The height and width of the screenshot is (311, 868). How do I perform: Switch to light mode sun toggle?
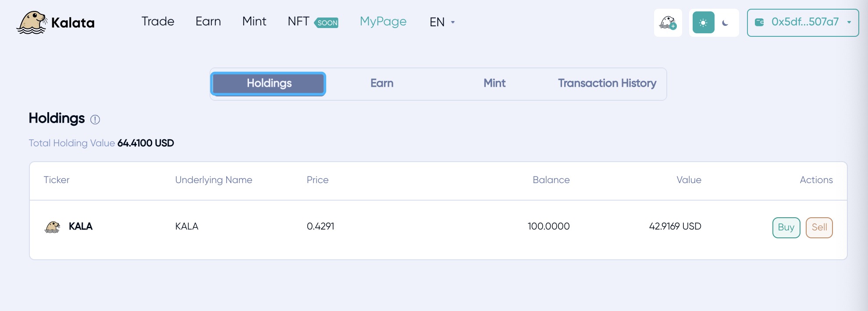(703, 23)
